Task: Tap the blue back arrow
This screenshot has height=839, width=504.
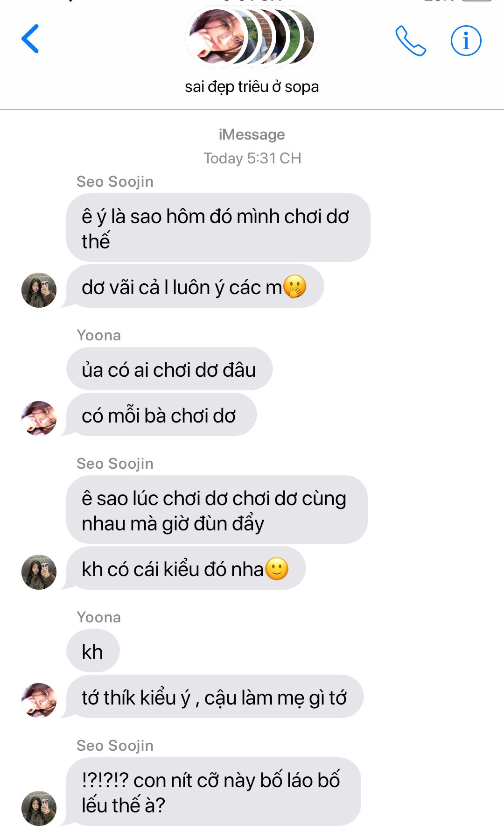Action: pos(30,39)
